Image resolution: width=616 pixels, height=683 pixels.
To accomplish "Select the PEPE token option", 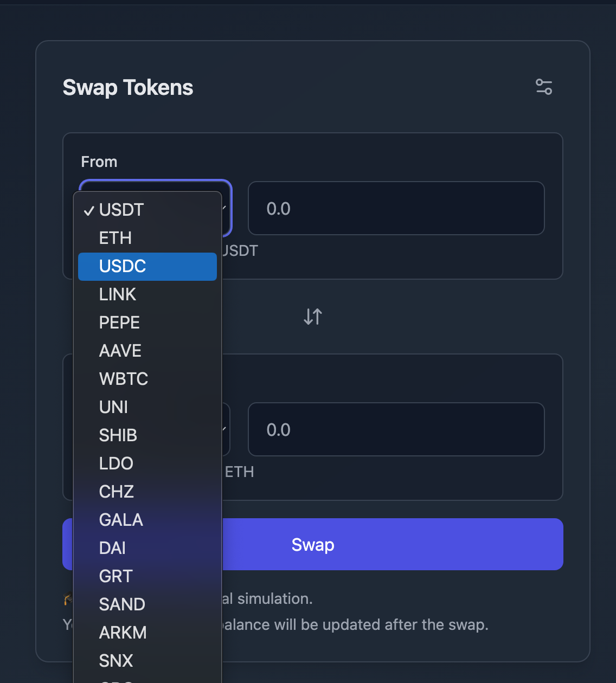I will [119, 323].
